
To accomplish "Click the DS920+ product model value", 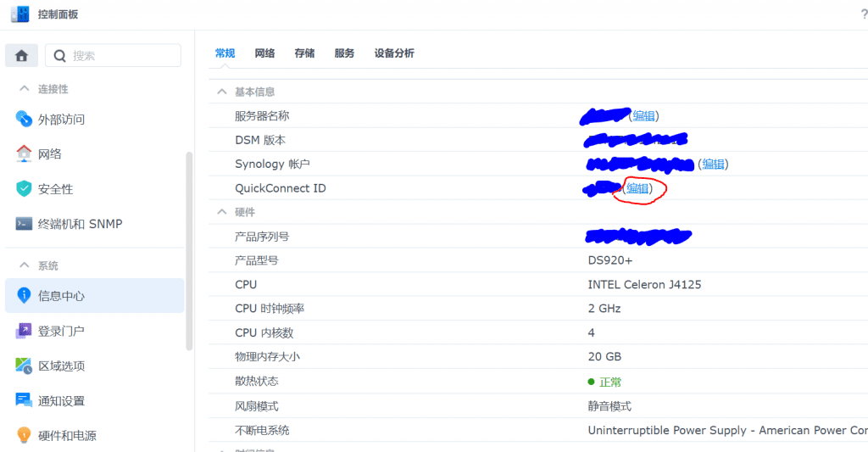I will pos(610,260).
